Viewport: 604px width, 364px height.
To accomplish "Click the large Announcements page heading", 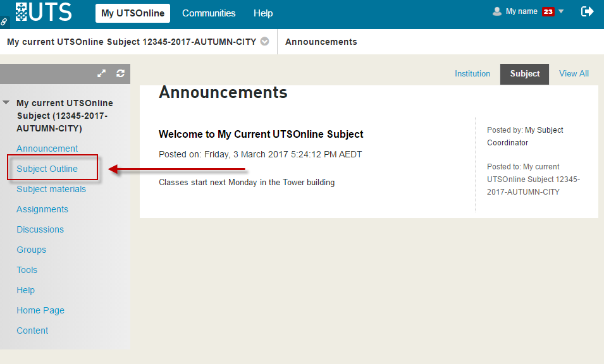I will pos(223,92).
